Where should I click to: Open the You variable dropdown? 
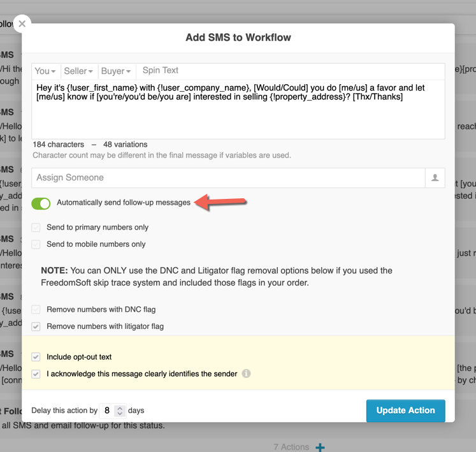point(45,71)
